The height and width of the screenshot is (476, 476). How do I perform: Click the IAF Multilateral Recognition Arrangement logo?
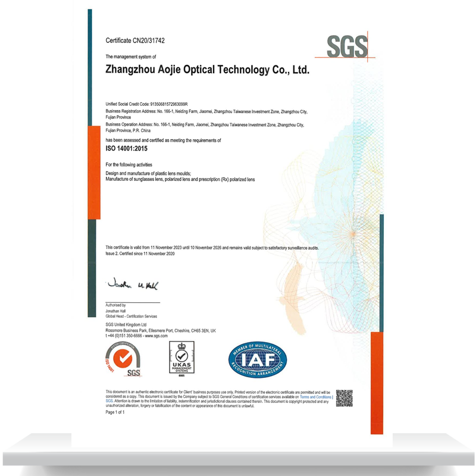tap(258, 360)
